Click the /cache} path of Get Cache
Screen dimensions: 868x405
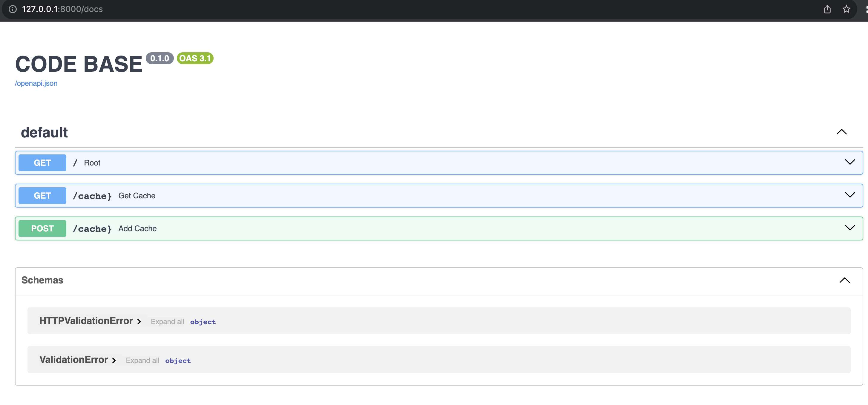(92, 196)
